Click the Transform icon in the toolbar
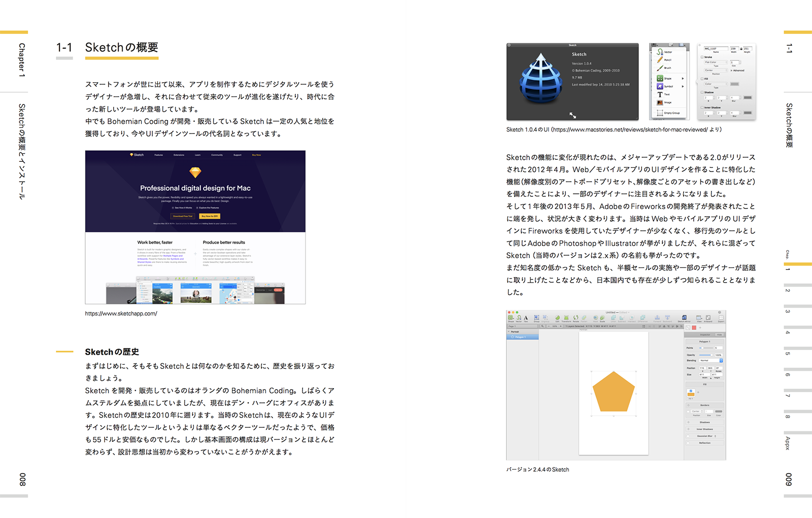This screenshot has width=812, height=518. 566,318
